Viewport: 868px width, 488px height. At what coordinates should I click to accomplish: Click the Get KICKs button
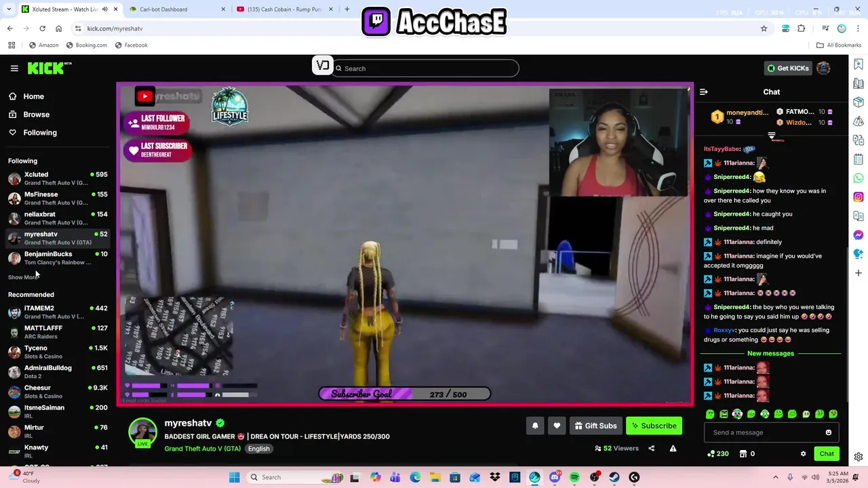pyautogui.click(x=788, y=68)
